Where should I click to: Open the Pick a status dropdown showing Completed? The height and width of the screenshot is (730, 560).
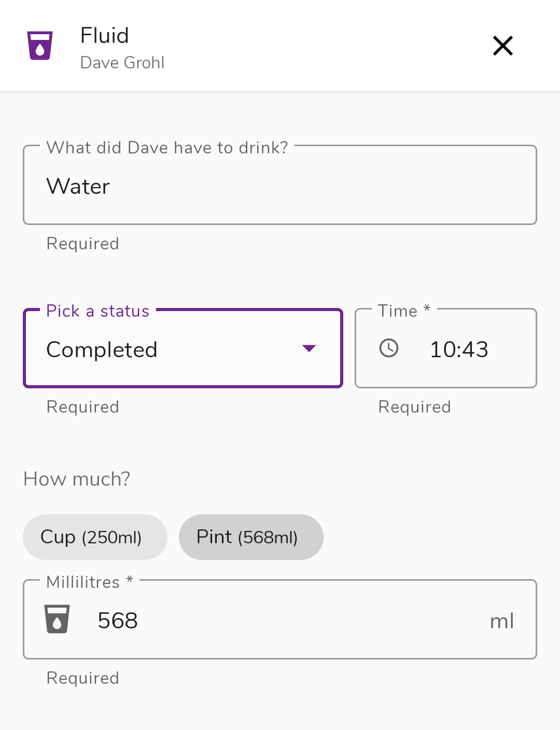tap(183, 348)
